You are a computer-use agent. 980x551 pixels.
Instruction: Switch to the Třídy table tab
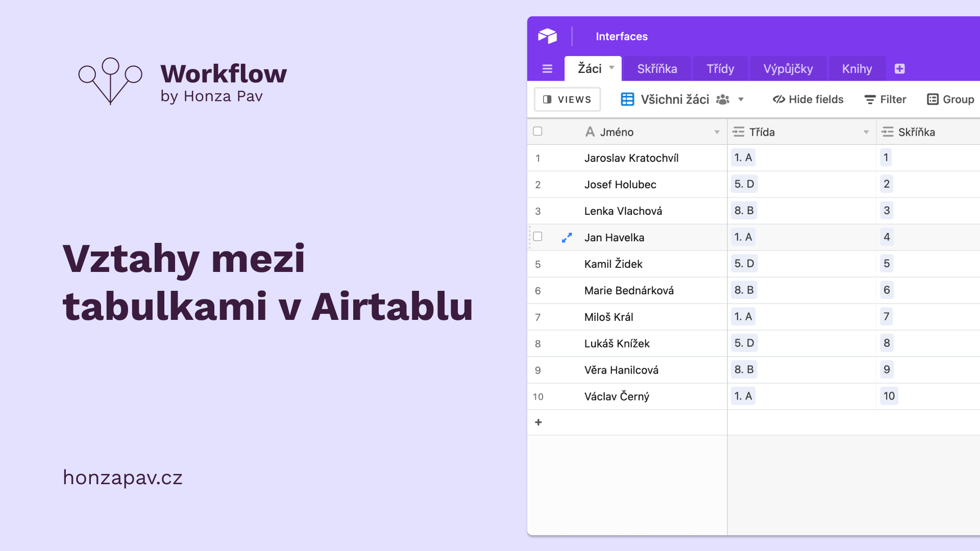click(720, 69)
